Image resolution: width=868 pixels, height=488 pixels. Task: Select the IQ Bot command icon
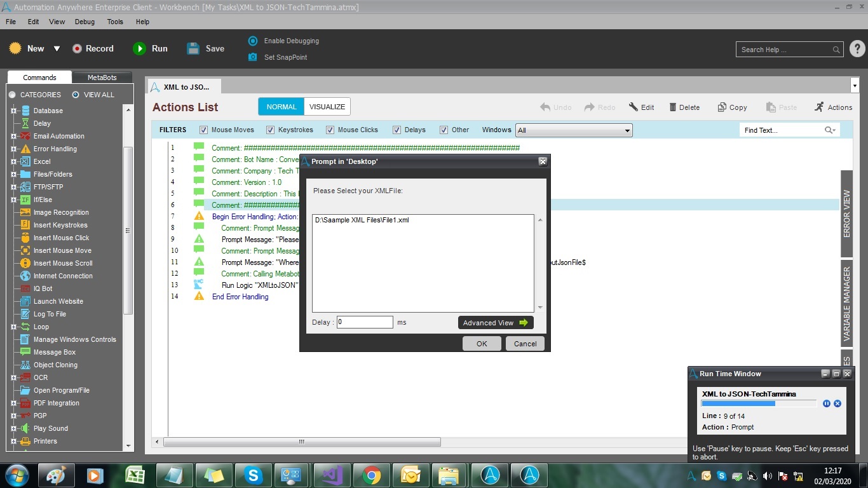coord(25,288)
